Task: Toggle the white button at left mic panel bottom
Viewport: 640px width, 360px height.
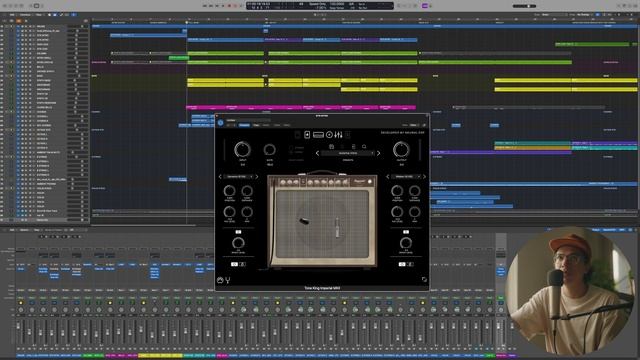Action: coord(234,264)
